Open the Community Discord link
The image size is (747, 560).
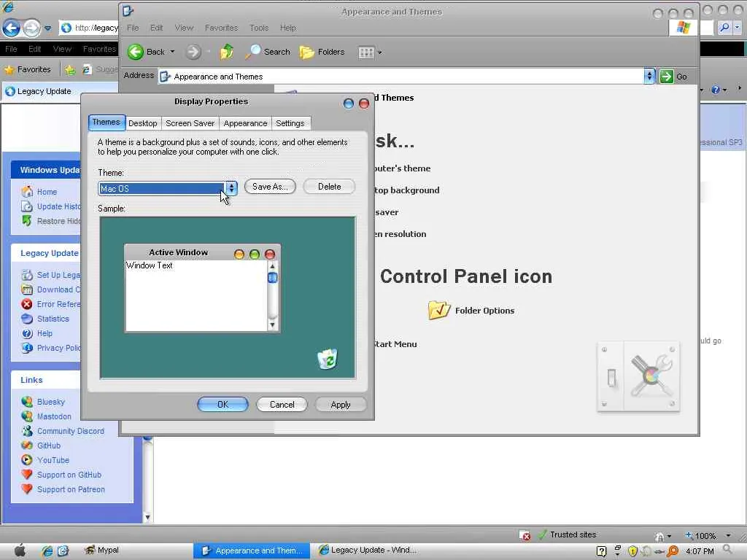click(x=71, y=431)
